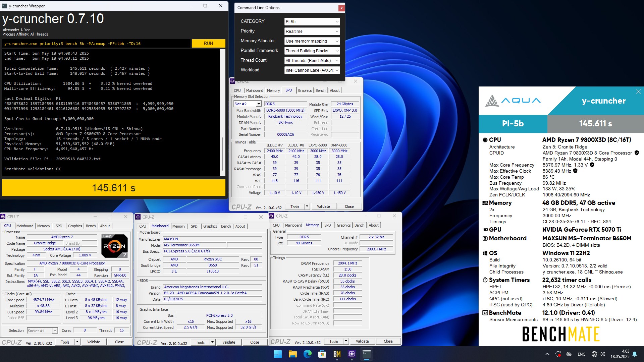Click Tools in Mainboard CPU-Z window
Screen dimensions: 644x362
(x=200, y=342)
